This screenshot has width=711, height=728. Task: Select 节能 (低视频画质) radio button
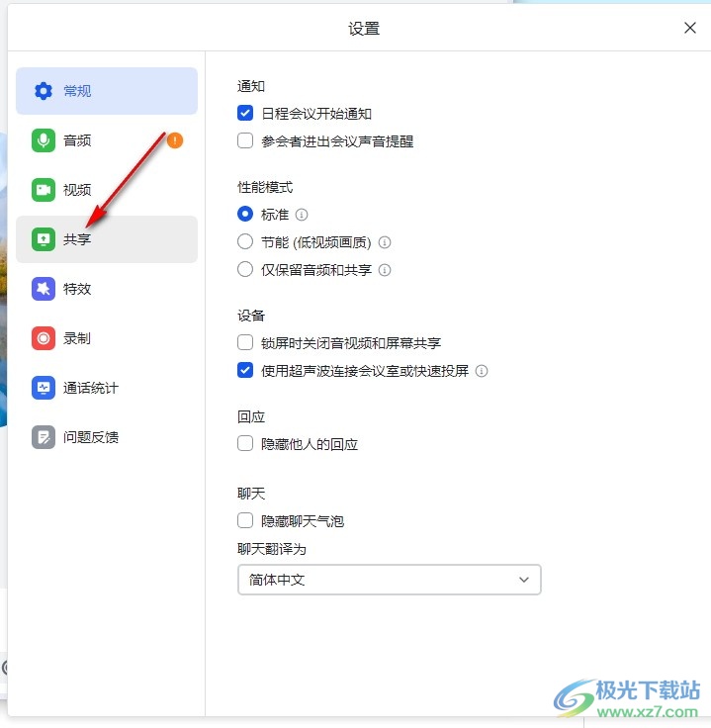point(245,242)
